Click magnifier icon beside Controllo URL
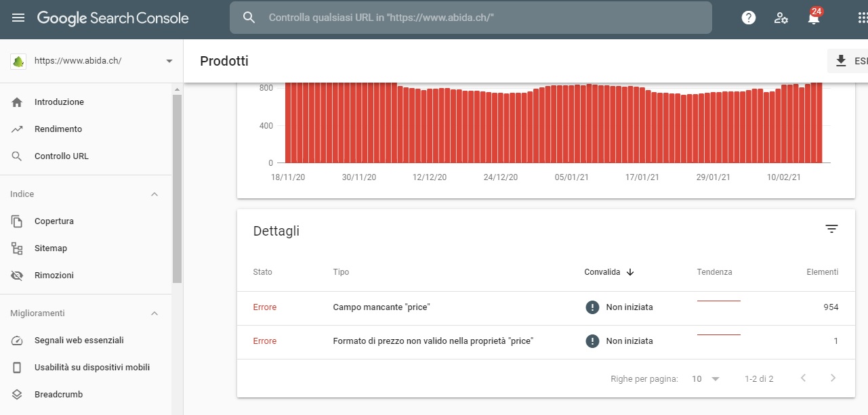The width and height of the screenshot is (868, 415). tap(18, 156)
